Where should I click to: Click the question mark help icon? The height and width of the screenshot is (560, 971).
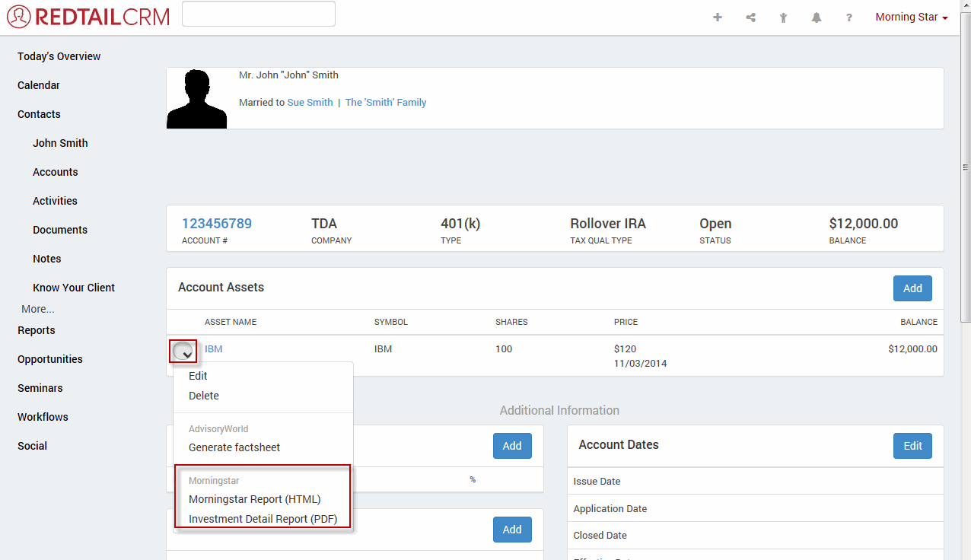[848, 17]
